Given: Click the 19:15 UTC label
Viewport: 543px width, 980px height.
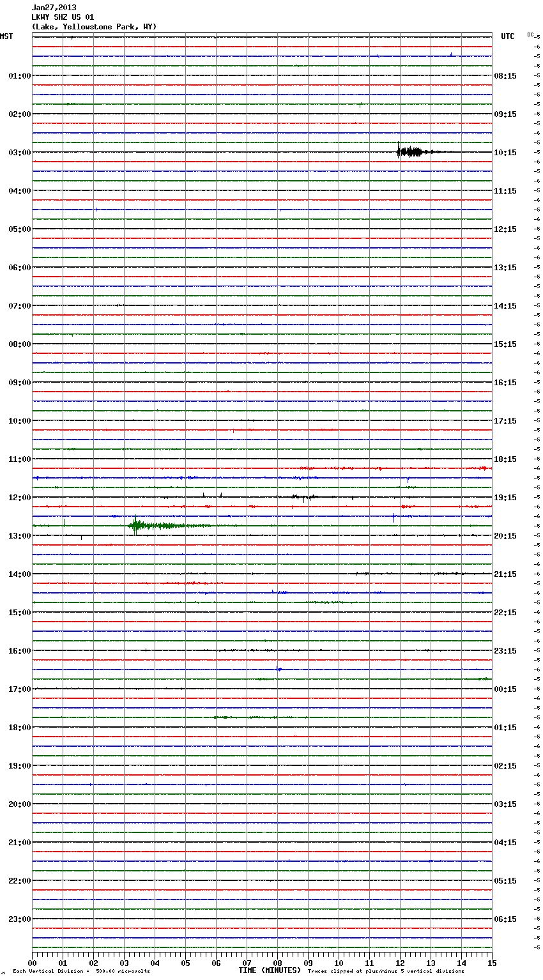Looking at the screenshot, I should tap(505, 498).
